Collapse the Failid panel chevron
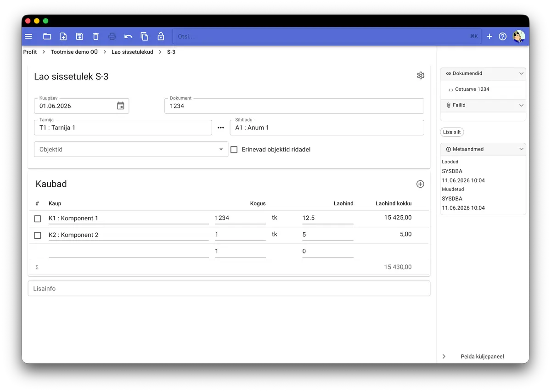Image resolution: width=551 pixels, height=392 pixels. (521, 105)
